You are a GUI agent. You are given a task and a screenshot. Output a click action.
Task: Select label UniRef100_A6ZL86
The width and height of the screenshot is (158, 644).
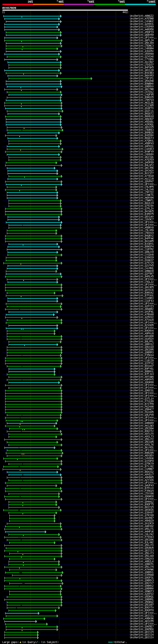[142, 103]
